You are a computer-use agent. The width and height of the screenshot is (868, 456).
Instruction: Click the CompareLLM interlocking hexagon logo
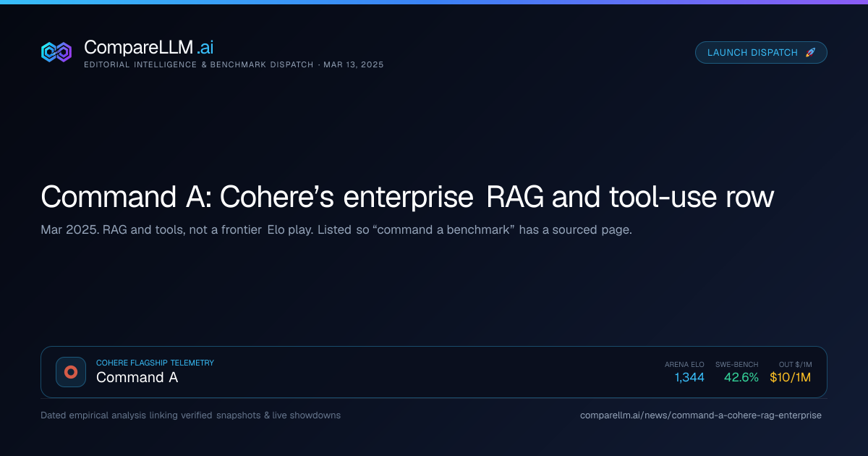pos(56,52)
